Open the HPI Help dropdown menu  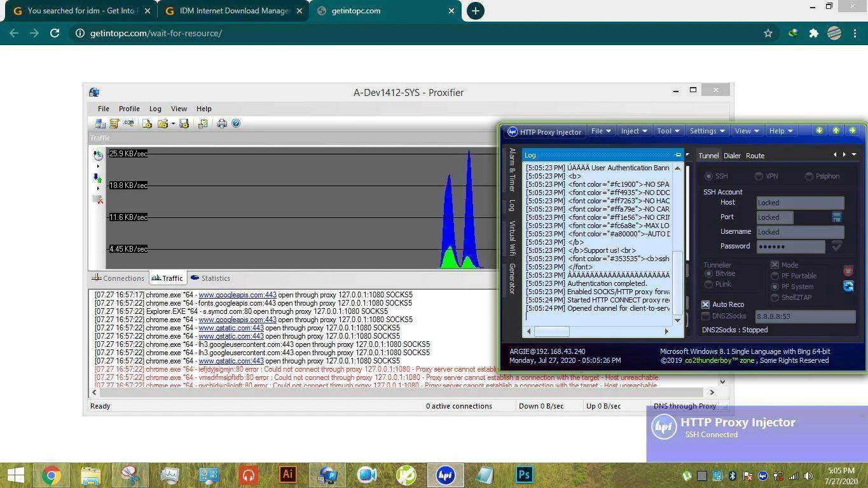pyautogui.click(x=781, y=131)
